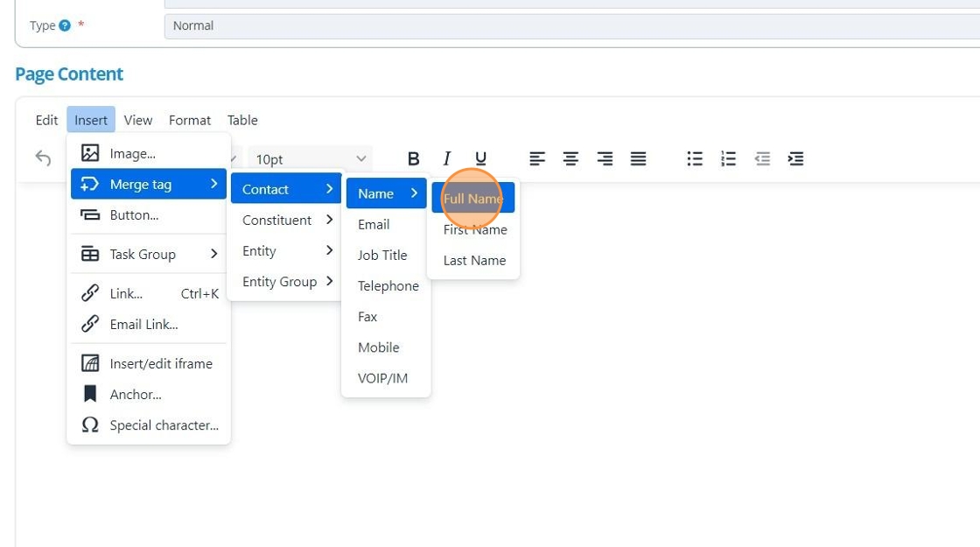This screenshot has width=980, height=547.
Task: Insert First Name merge tag
Action: 473,228
